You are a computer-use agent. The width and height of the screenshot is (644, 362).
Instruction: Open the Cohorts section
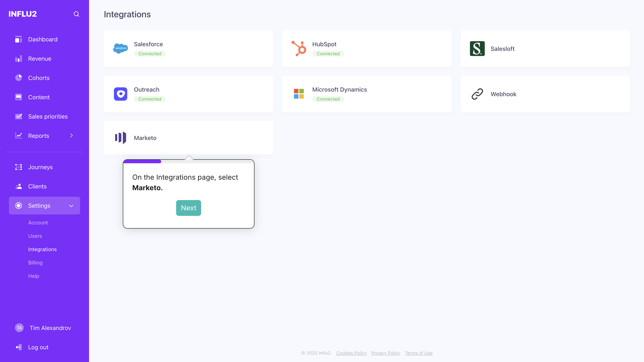click(x=45, y=78)
